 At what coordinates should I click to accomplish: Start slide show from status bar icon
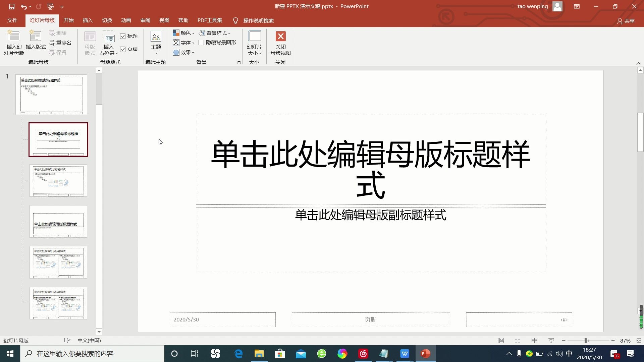click(551, 341)
